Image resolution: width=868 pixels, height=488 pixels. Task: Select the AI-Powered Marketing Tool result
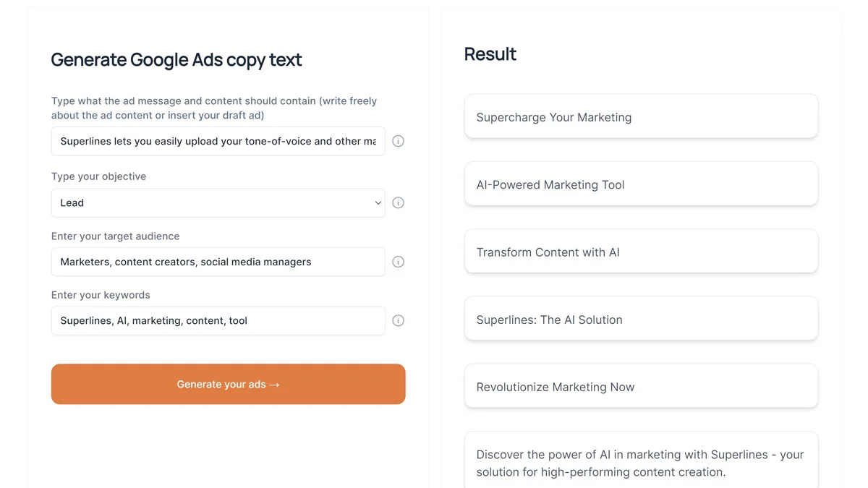click(641, 184)
